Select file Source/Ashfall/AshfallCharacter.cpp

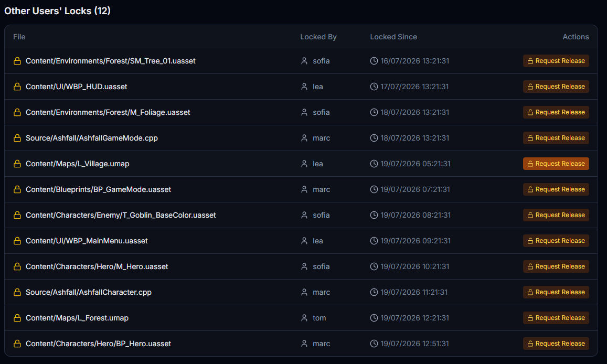pyautogui.click(x=89, y=293)
